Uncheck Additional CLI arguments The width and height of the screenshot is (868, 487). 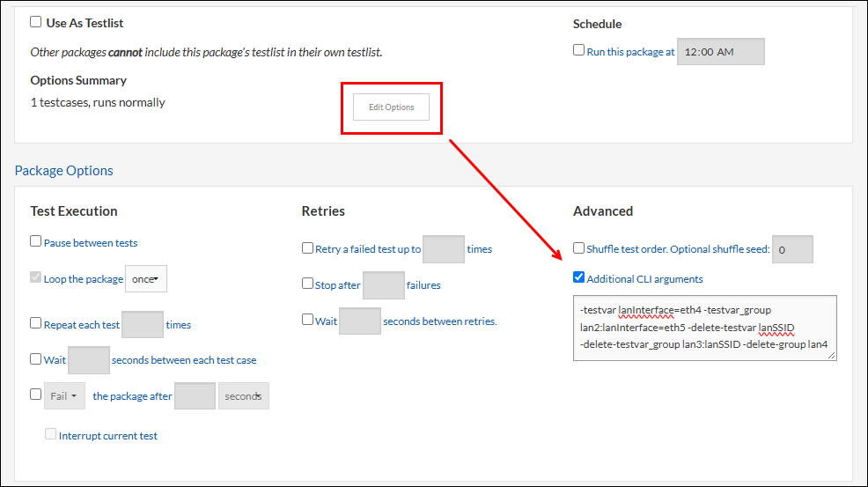578,277
